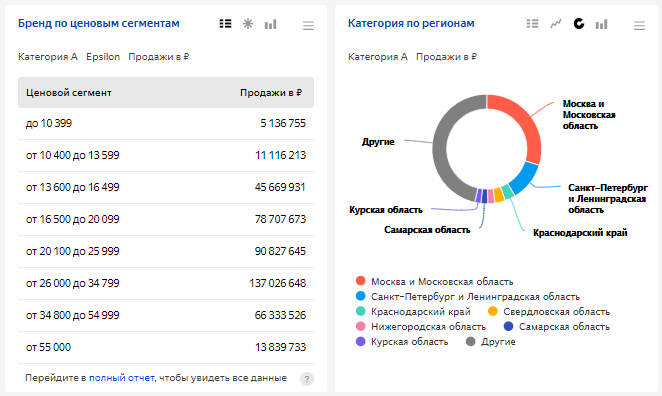Image resolution: width=662 pixels, height=396 pixels.
Task: Toggle Краснодарский край legend entry
Action: 413,312
